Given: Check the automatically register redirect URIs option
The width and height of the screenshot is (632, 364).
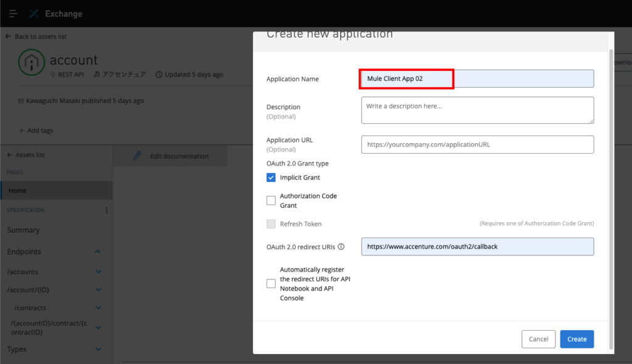Looking at the screenshot, I should click(x=271, y=284).
